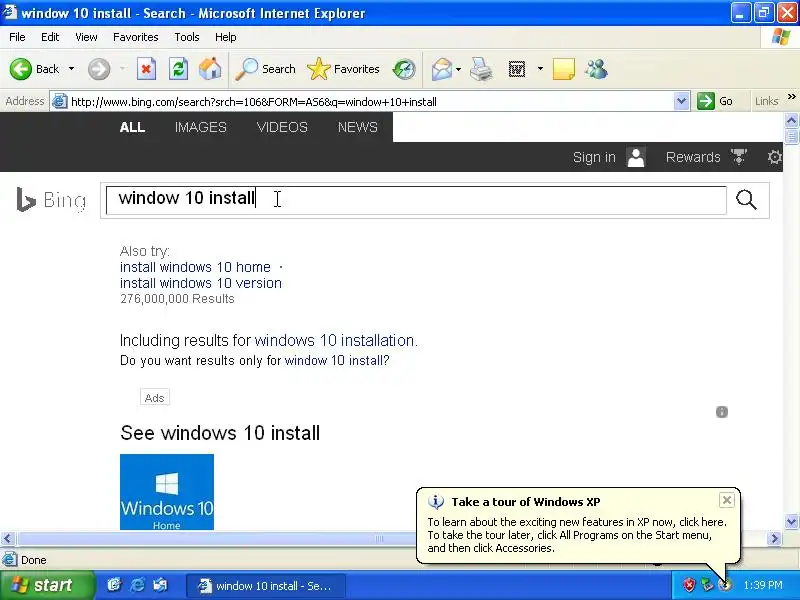Launch Internet Explorer from Quick Launch
Viewport: 800px width, 600px height.
tap(137, 585)
